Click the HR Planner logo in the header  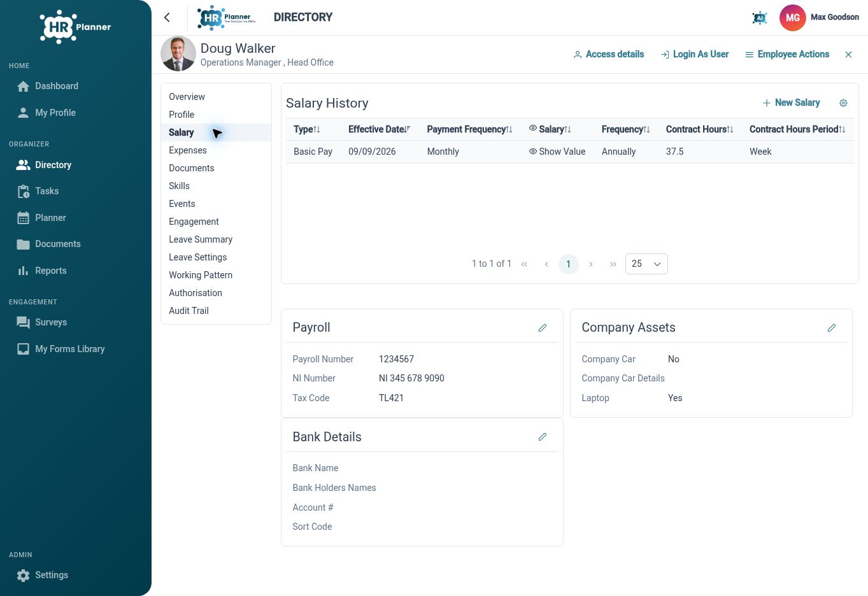(227, 18)
